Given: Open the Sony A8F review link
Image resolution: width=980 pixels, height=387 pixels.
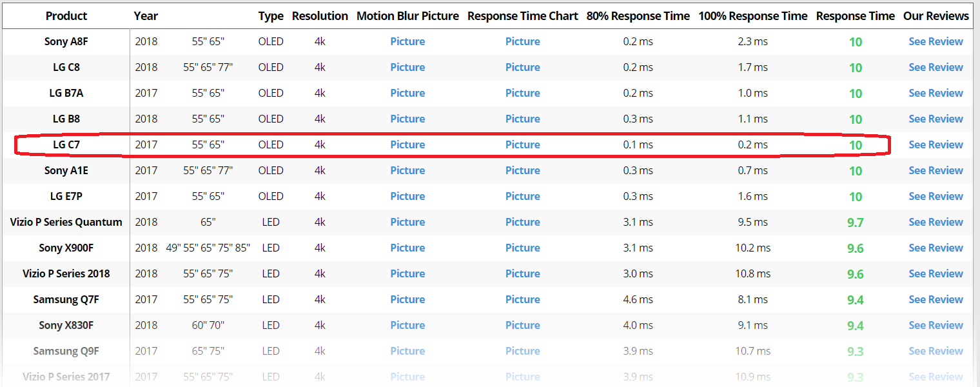Looking at the screenshot, I should tap(936, 41).
